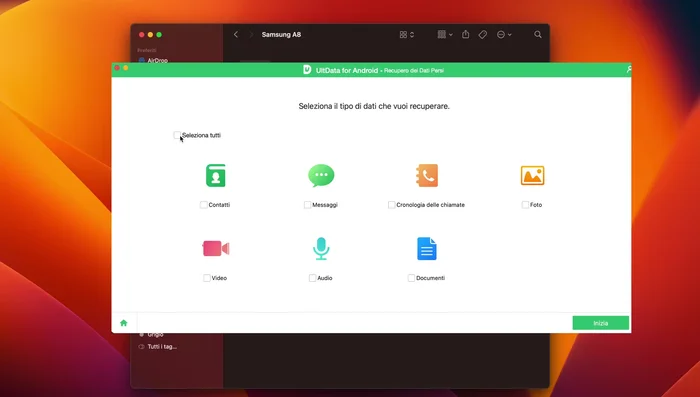Maximize Finder window with green button
This screenshot has height=397, width=700.
point(159,34)
